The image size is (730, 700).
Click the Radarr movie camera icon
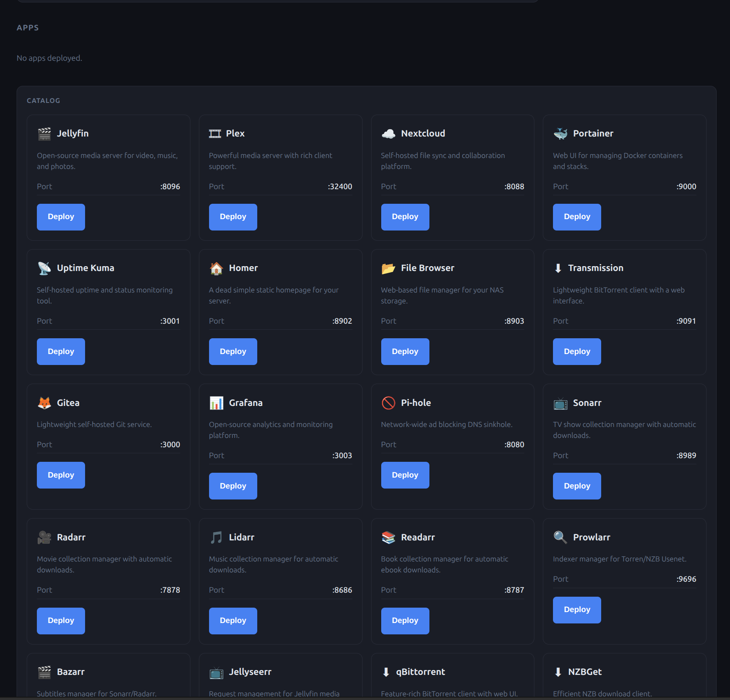(44, 537)
